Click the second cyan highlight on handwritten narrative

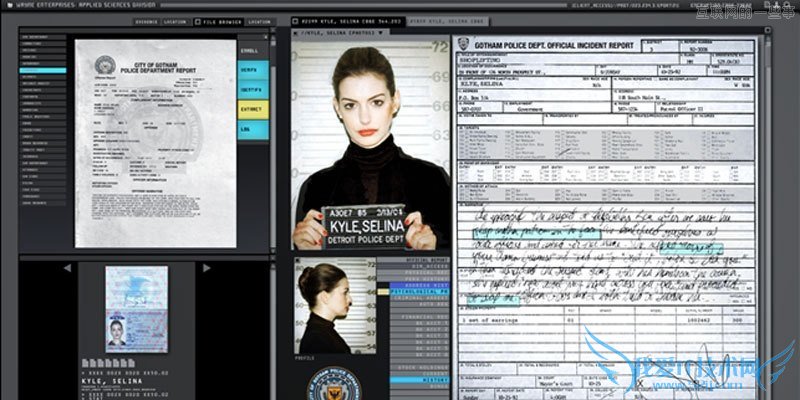click(691, 249)
